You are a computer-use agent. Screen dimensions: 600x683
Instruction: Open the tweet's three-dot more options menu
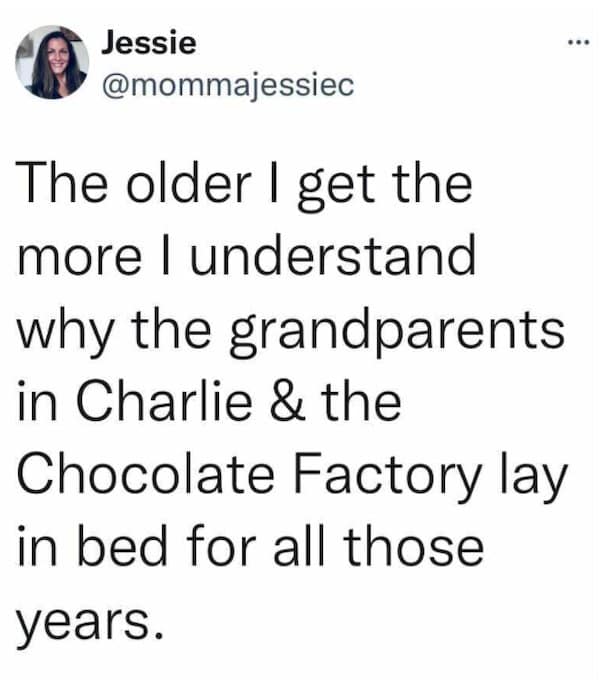click(x=572, y=44)
